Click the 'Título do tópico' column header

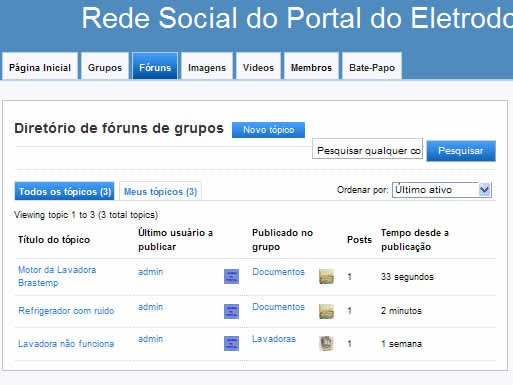click(54, 240)
